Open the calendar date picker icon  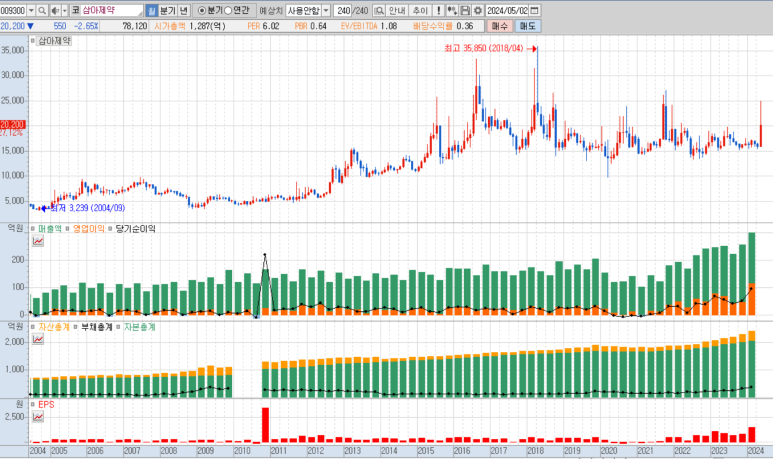tap(534, 10)
